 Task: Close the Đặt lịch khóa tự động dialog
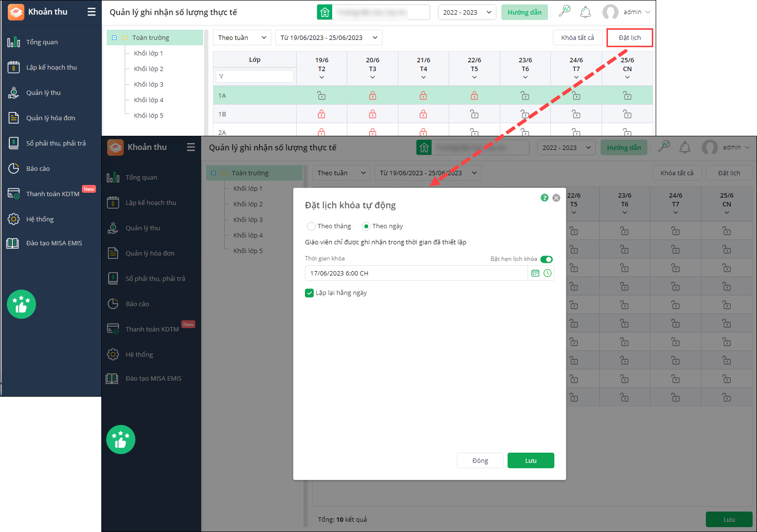[556, 198]
